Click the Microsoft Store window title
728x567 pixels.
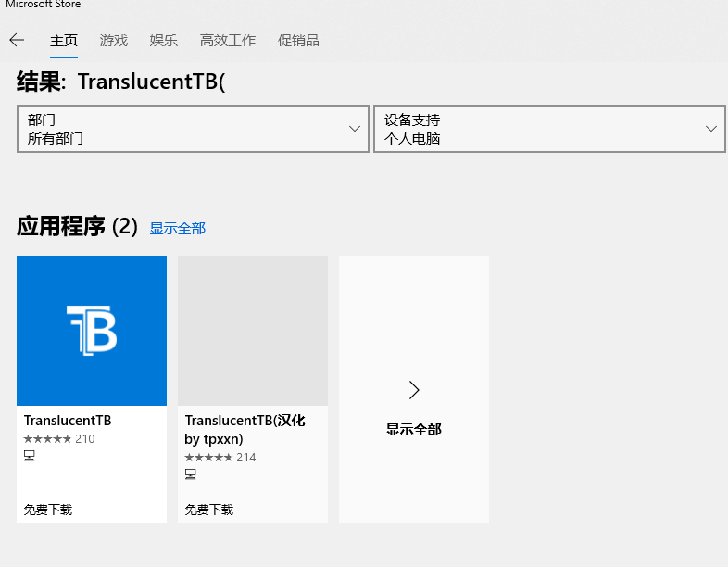coord(44,5)
